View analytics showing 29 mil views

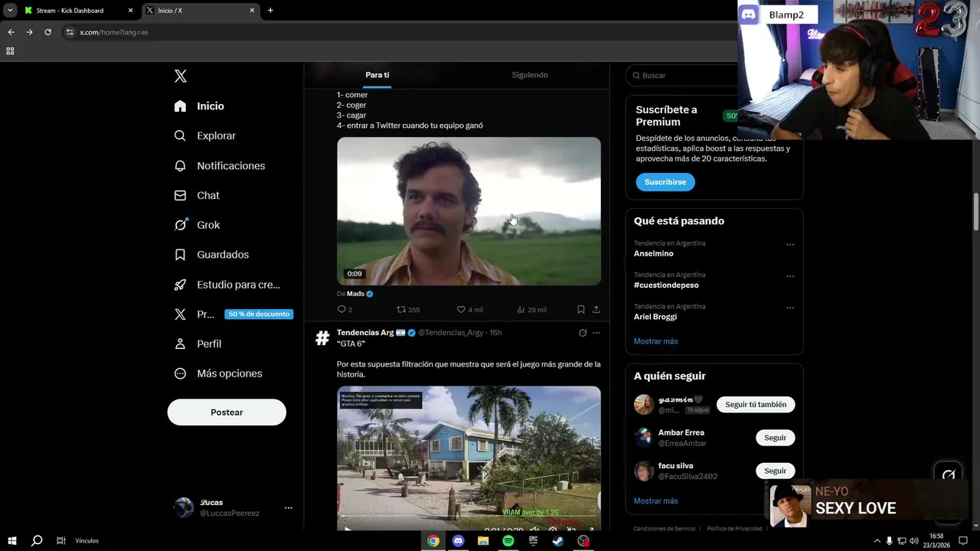point(531,309)
